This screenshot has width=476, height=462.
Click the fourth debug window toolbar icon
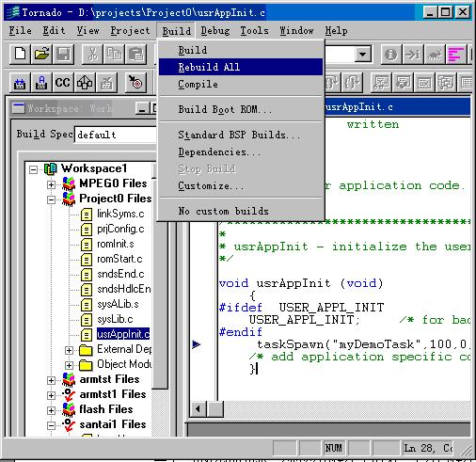[x=446, y=83]
